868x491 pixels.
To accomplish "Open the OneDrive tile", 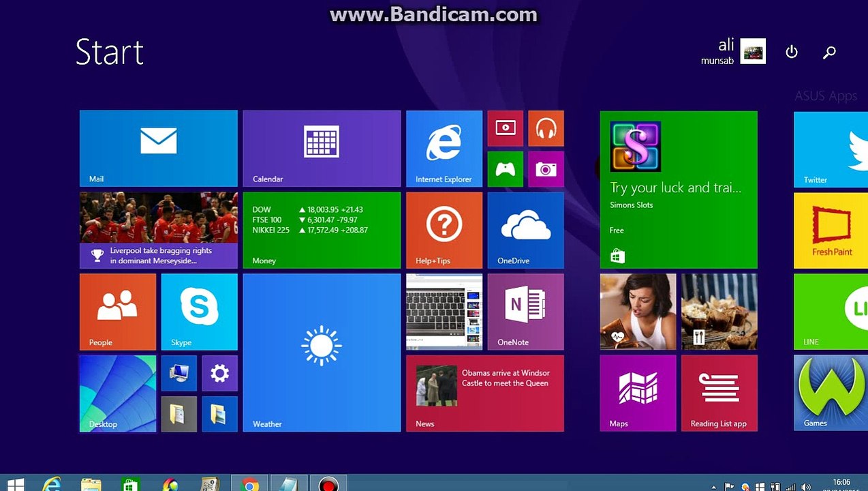I will (526, 230).
